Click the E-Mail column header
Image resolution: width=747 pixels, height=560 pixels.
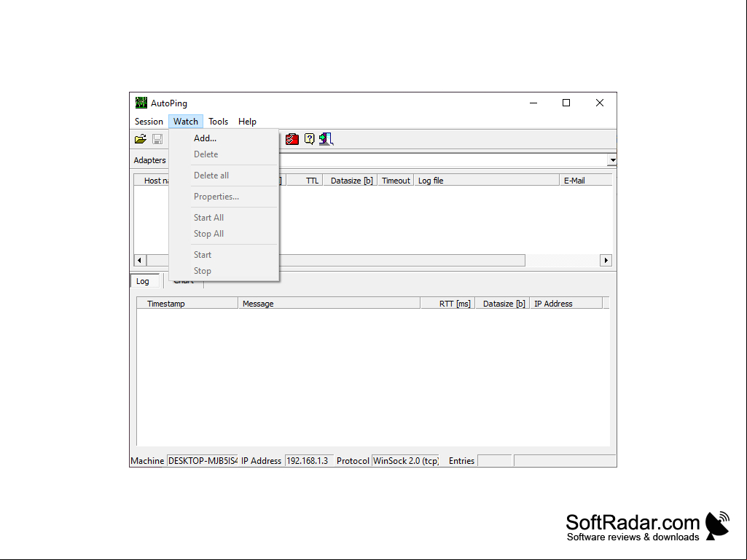(585, 181)
